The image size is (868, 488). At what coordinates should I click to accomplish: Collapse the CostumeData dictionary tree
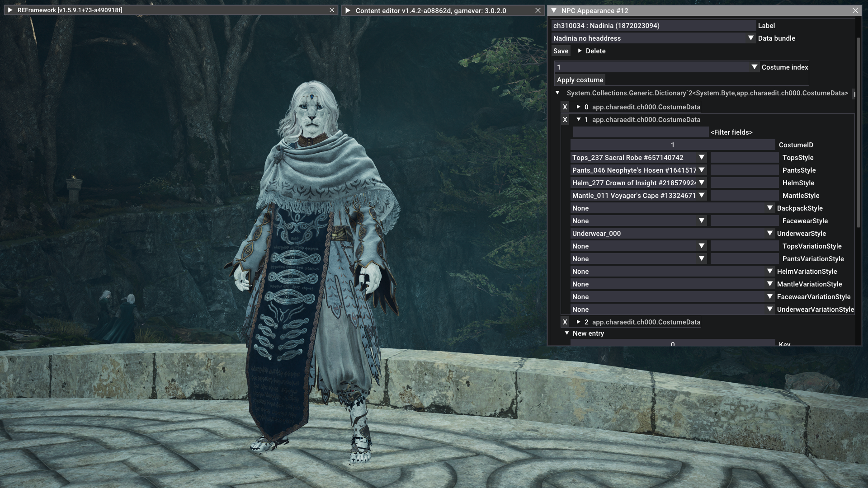(x=557, y=93)
